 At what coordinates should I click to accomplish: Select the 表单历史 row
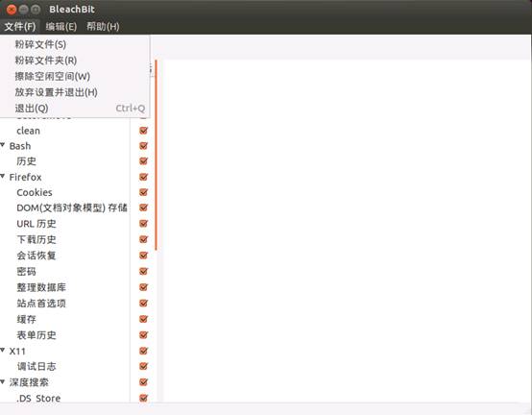pos(36,335)
